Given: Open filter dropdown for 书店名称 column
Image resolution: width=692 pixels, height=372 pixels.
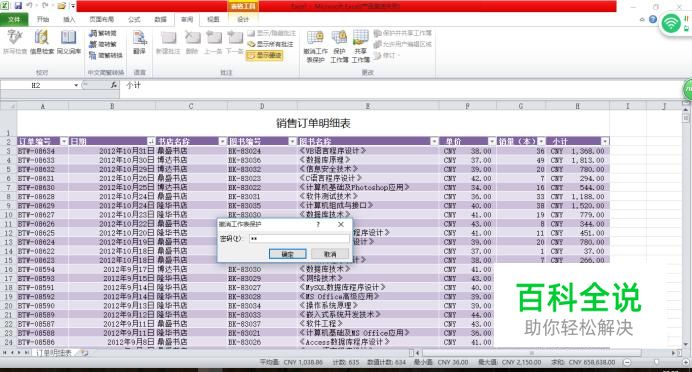Looking at the screenshot, I should [x=223, y=141].
